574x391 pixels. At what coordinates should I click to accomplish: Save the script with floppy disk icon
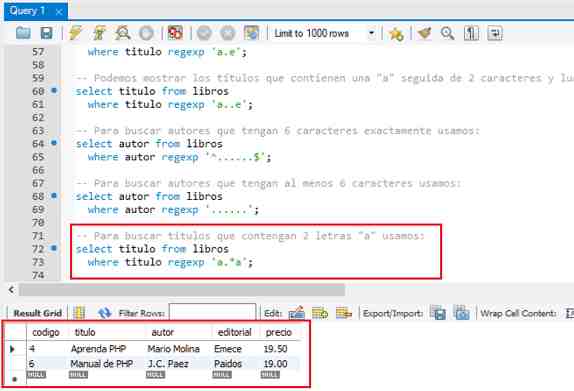[46, 33]
